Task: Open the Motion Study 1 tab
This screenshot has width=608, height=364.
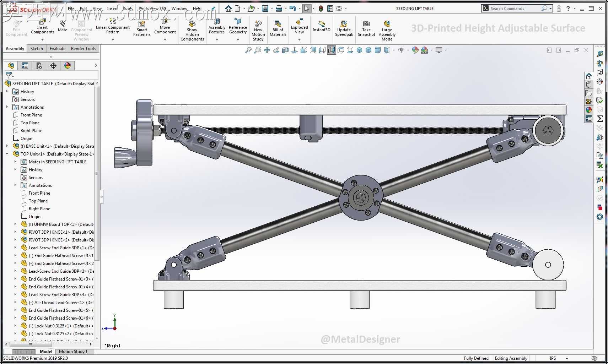Action: pos(73,352)
